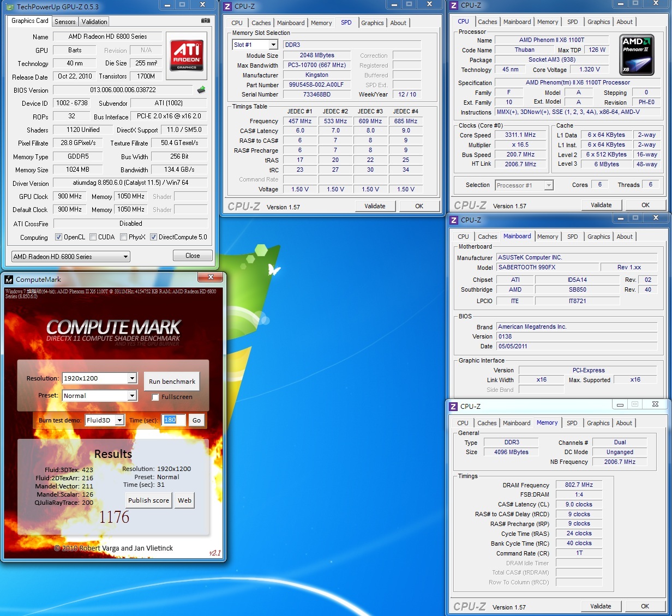
Task: Open the Preset Normal dropdown
Action: point(132,396)
